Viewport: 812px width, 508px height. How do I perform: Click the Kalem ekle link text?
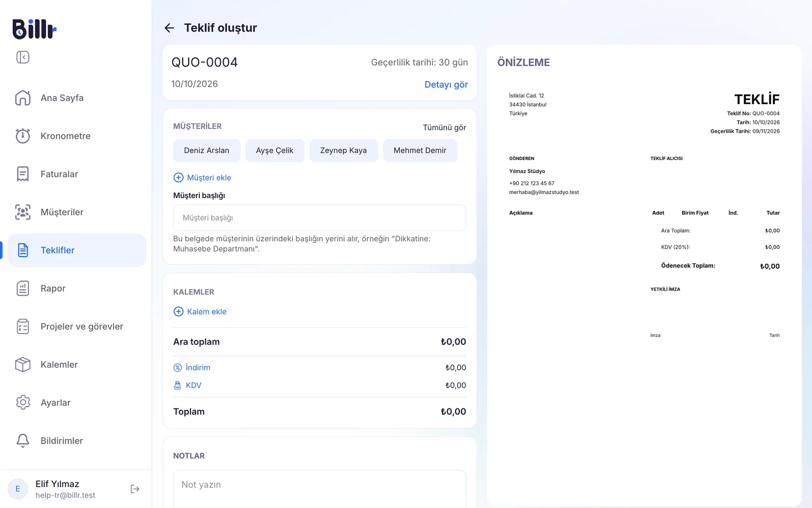(207, 311)
